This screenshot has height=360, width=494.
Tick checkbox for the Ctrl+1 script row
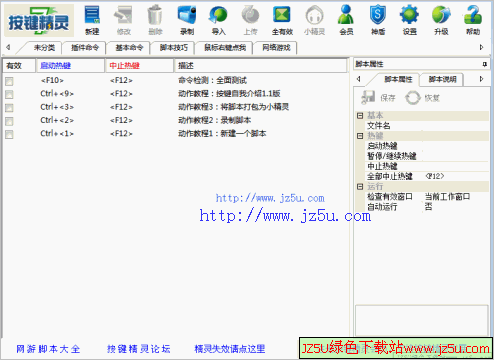coord(9,134)
